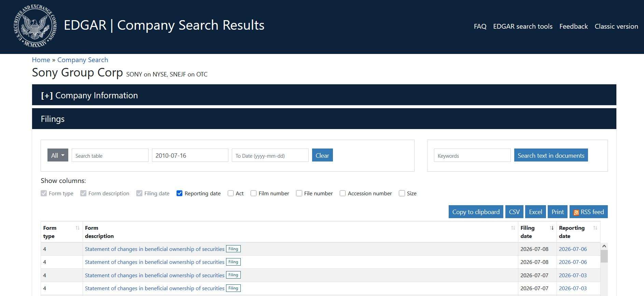Click Filing badge in first table row
Screen dimensions: 644x296
pyautogui.click(x=233, y=249)
